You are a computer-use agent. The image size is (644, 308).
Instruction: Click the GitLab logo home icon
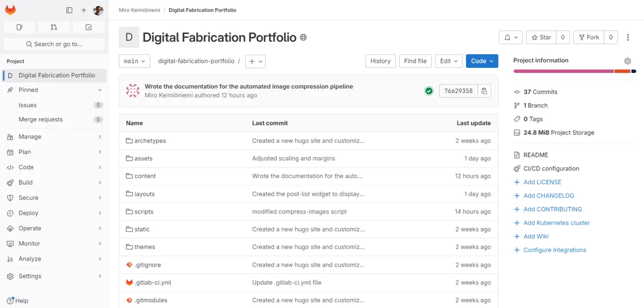(11, 10)
